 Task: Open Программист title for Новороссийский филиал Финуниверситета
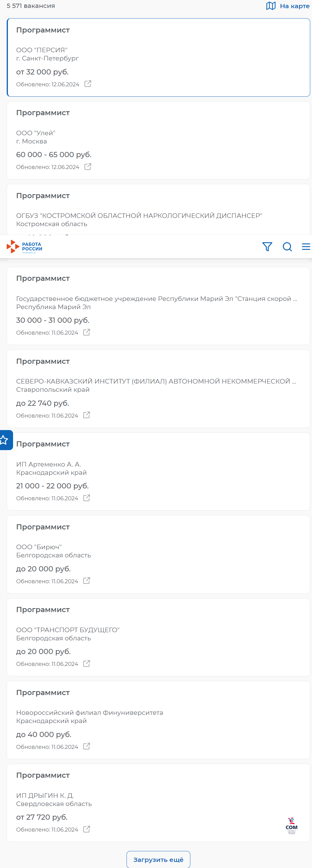pyautogui.click(x=43, y=692)
